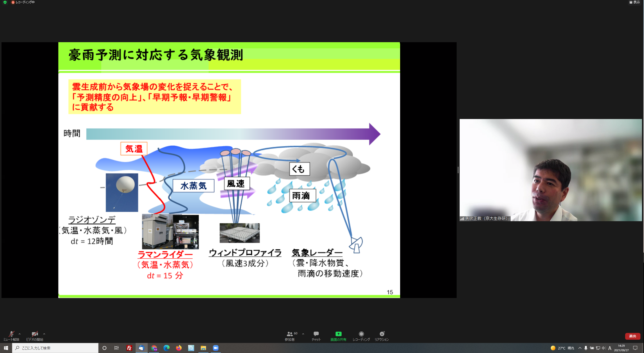The image size is (644, 353).
Task: Click the network tray icon
Action: 598,348
